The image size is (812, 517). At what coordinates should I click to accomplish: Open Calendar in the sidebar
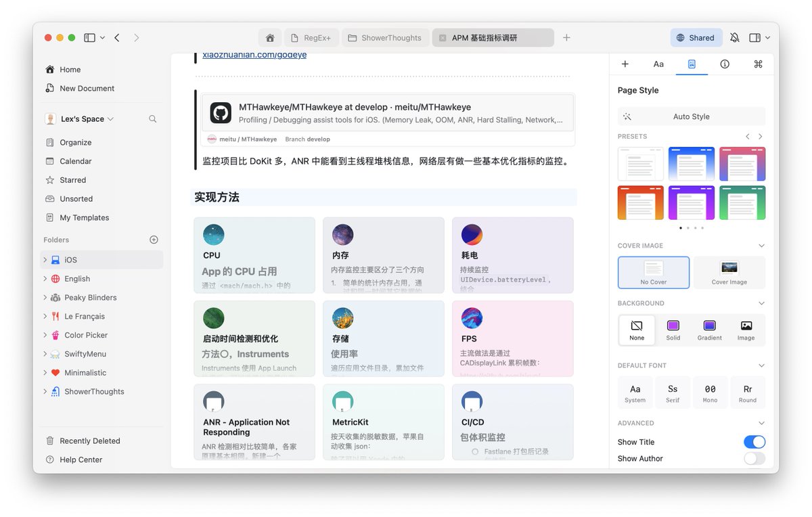(x=101, y=161)
